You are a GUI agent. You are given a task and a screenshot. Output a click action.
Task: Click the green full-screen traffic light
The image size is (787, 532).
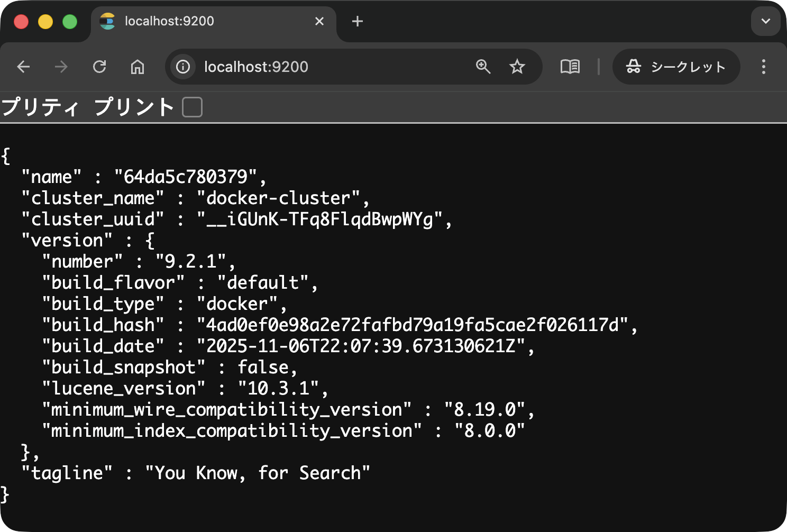(x=69, y=21)
